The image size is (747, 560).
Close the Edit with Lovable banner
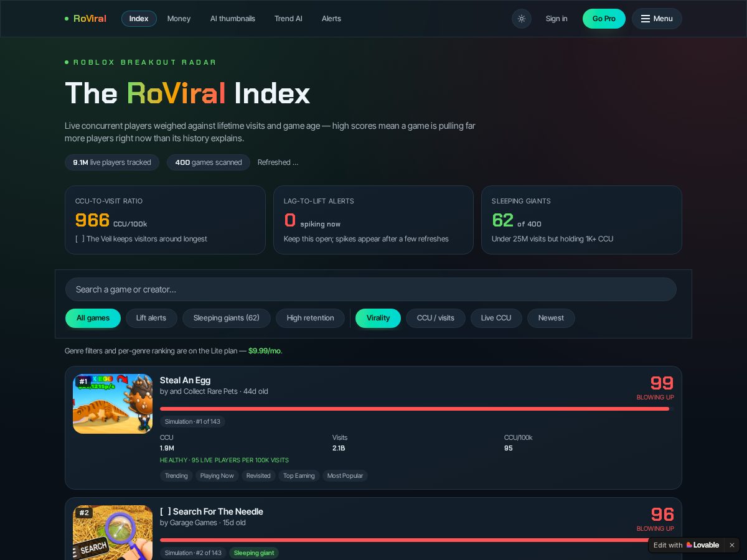pyautogui.click(x=732, y=545)
